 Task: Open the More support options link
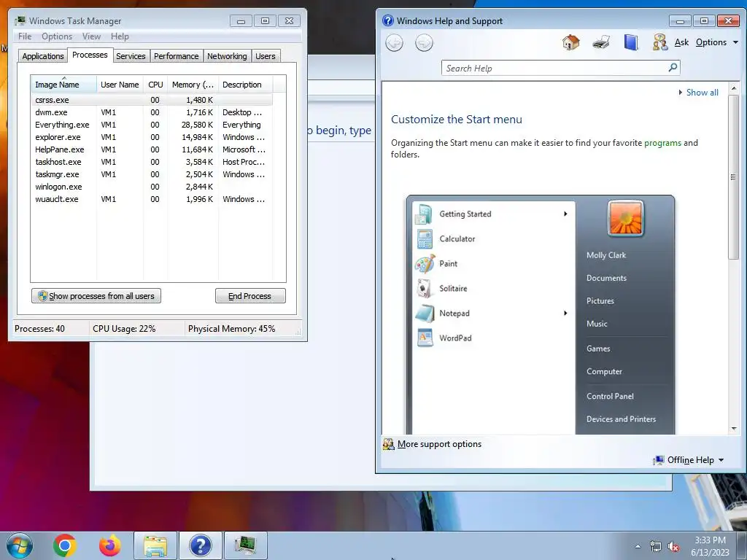tap(439, 444)
